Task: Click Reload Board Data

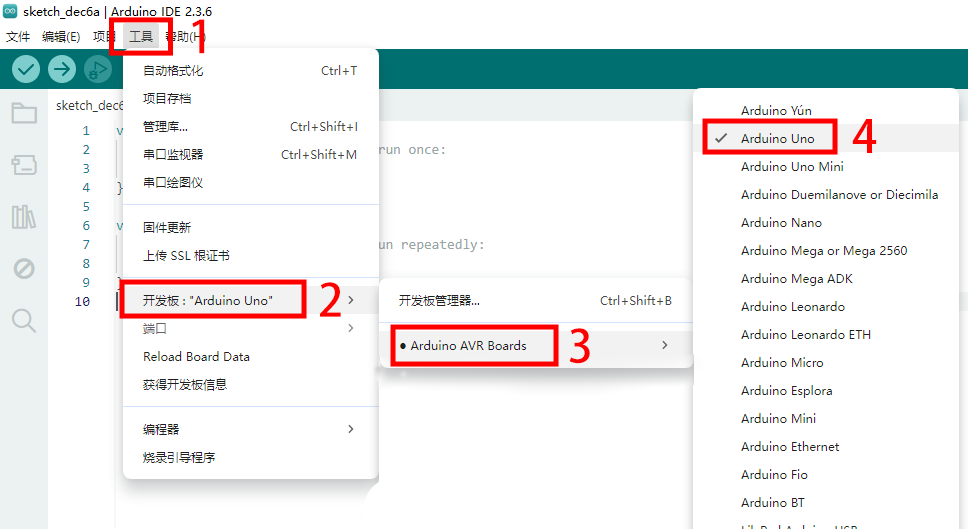Action: click(251, 357)
